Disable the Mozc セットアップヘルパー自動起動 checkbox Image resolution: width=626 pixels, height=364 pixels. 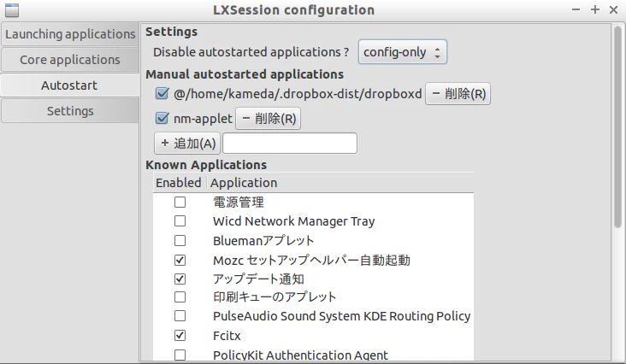[180, 261]
